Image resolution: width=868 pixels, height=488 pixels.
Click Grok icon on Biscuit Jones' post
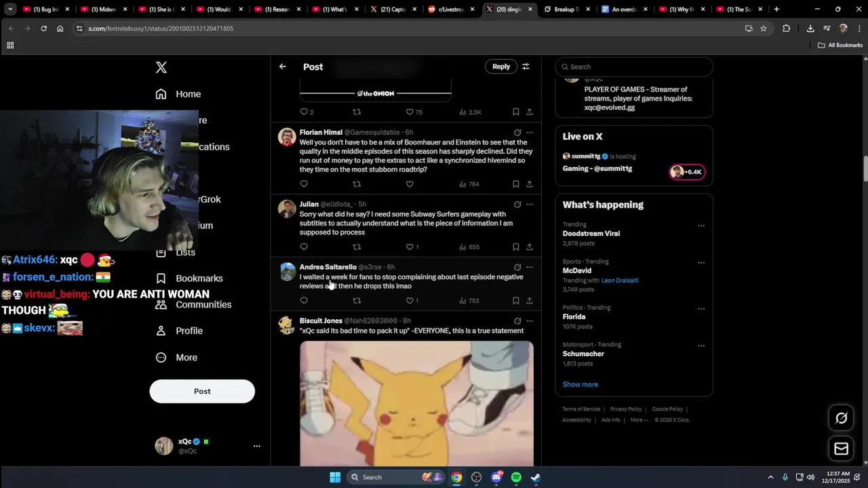(x=517, y=321)
